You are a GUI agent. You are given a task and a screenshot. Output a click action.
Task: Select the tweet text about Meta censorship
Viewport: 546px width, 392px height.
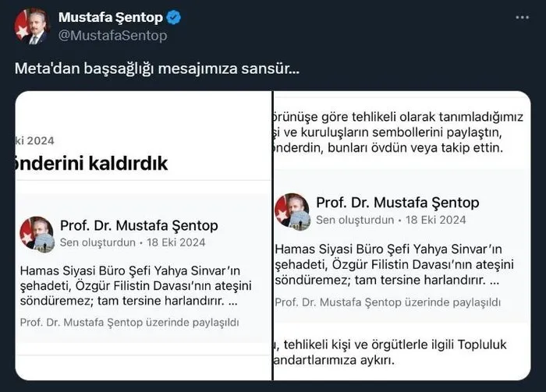pos(156,68)
